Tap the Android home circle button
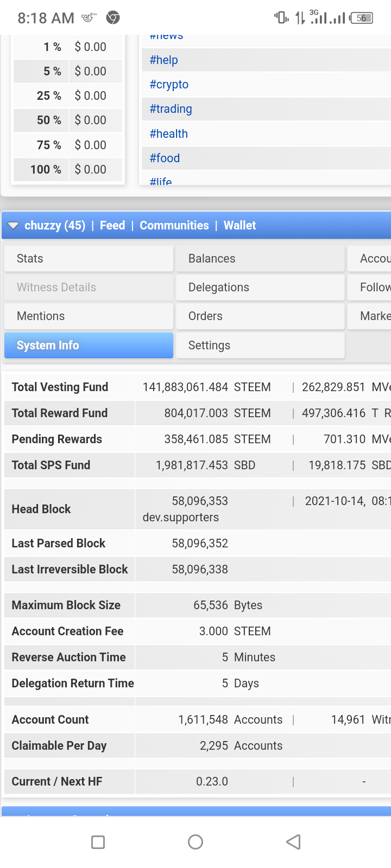The image size is (391, 868). tap(195, 842)
